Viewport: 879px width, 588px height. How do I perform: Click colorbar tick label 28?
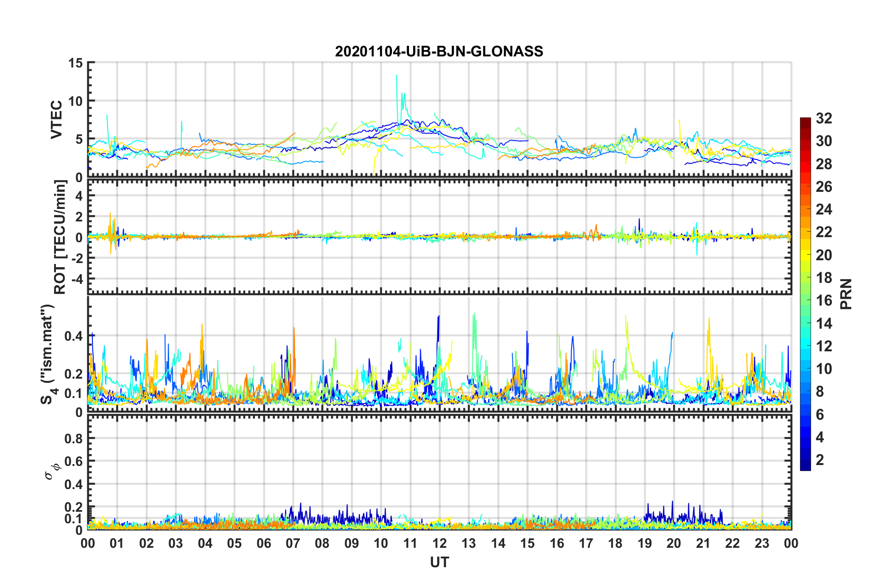point(824,164)
